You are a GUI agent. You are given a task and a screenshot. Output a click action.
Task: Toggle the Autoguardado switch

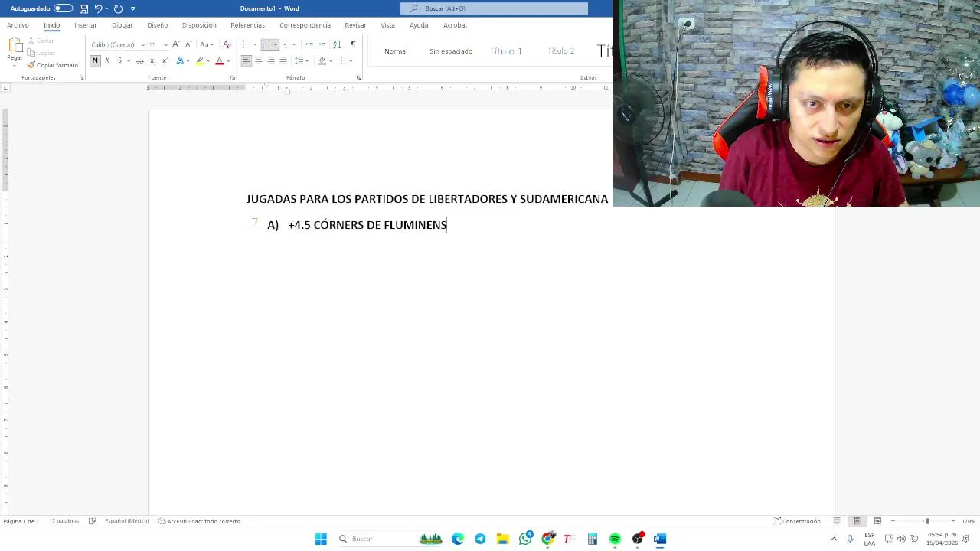click(63, 8)
